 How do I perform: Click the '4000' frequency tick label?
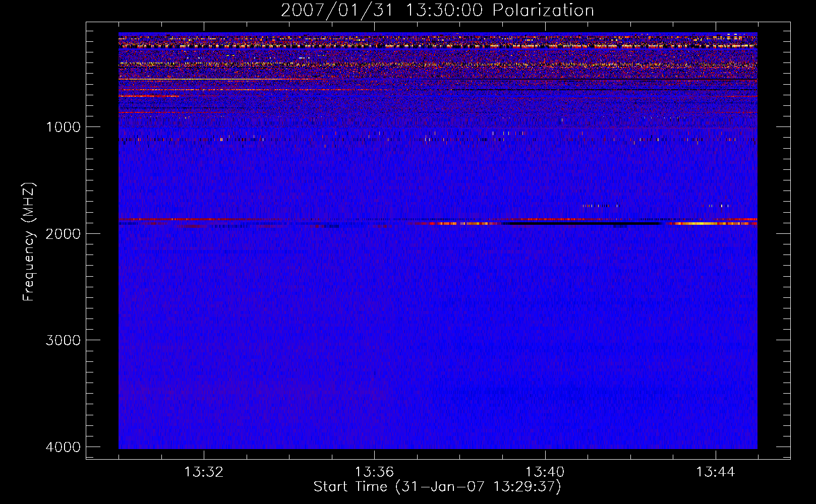pos(63,447)
